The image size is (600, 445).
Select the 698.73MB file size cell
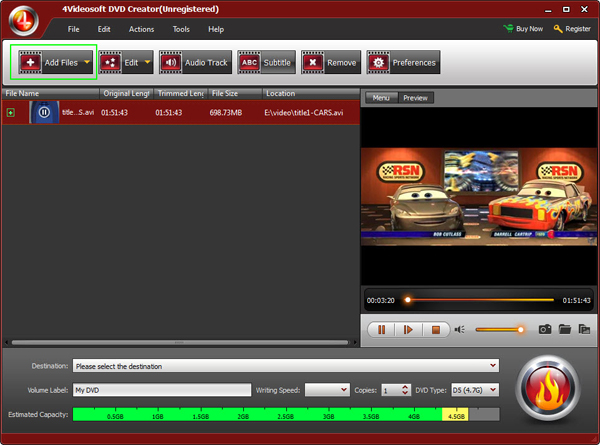(225, 112)
